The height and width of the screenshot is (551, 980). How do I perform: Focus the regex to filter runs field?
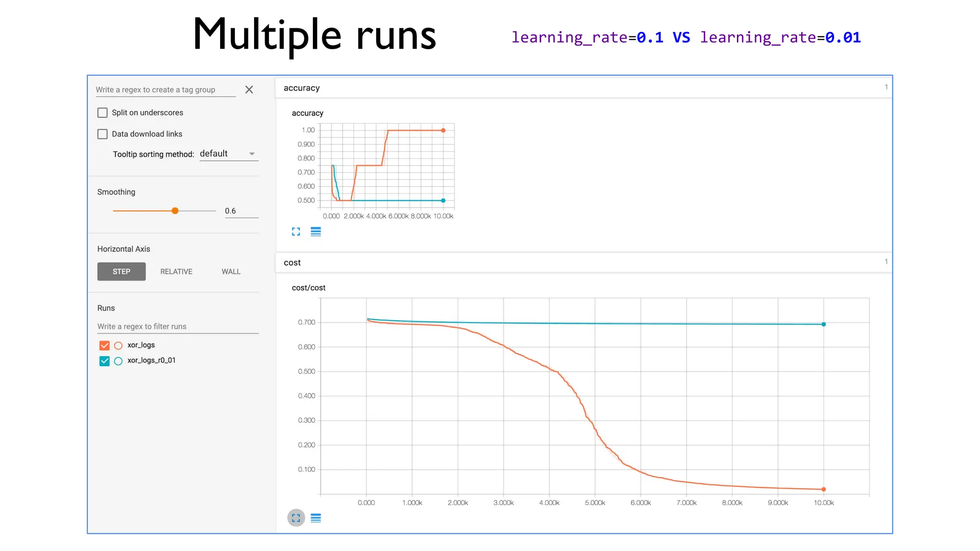pos(178,327)
